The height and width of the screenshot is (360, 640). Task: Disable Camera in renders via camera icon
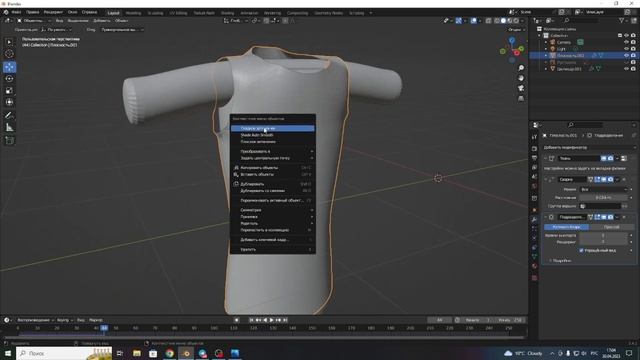pos(633,42)
